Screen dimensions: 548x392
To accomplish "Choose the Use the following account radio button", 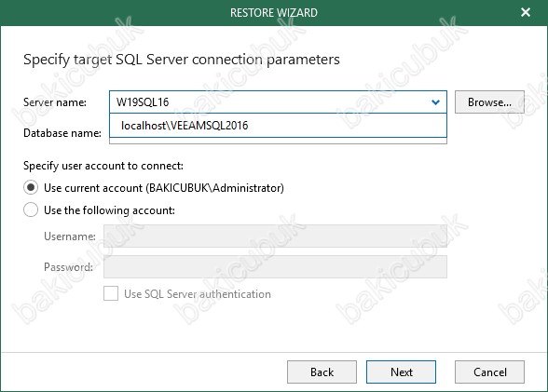I will coord(31,210).
